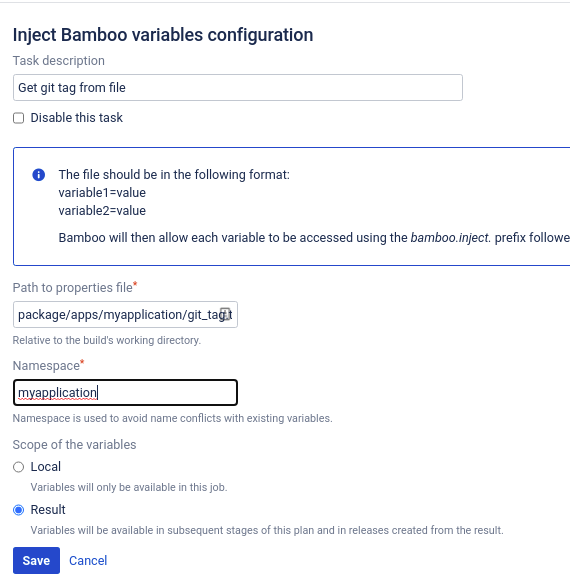Click the 'Path to properties file' label
The width and height of the screenshot is (570, 582).
pyautogui.click(x=73, y=288)
